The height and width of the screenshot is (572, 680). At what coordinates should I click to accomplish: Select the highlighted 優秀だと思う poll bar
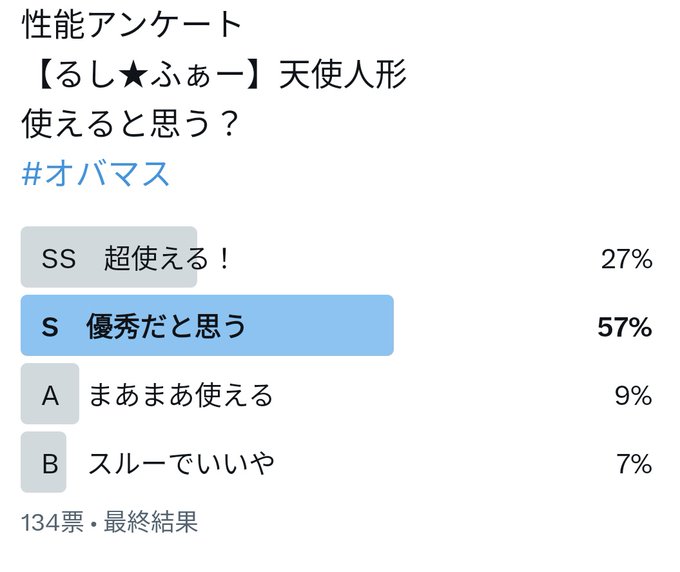pos(207,325)
